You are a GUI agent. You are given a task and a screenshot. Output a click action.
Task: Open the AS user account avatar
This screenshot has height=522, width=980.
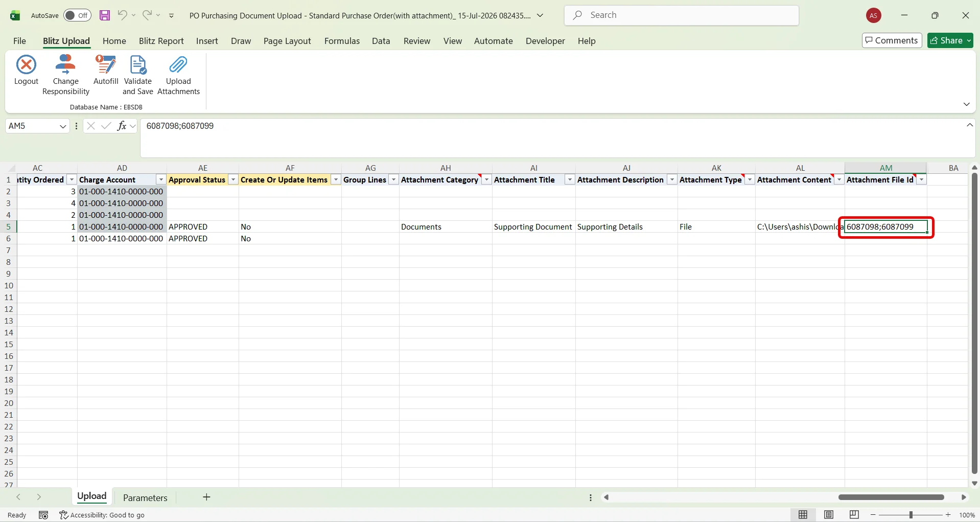click(x=874, y=16)
